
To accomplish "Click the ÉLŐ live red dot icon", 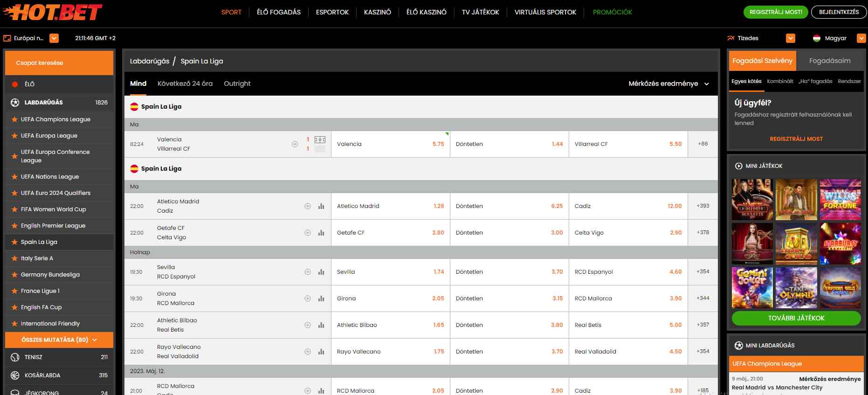I will point(15,84).
